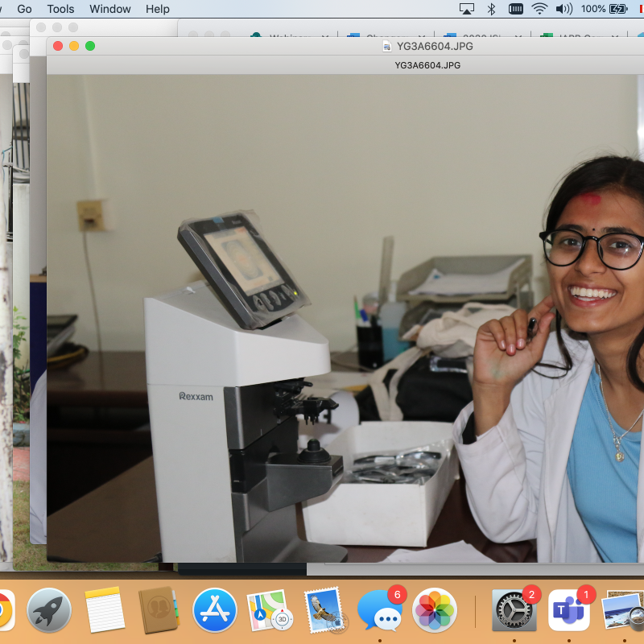Click the AirPlay display icon in menu bar
The image size is (644, 644).
click(x=467, y=9)
